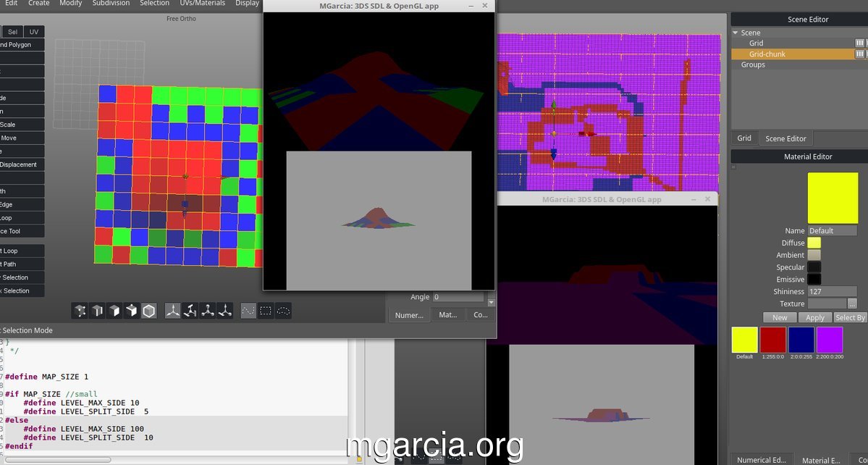Select Grid-chunk in the Scene tree
Image resolution: width=868 pixels, height=465 pixels.
[x=767, y=54]
